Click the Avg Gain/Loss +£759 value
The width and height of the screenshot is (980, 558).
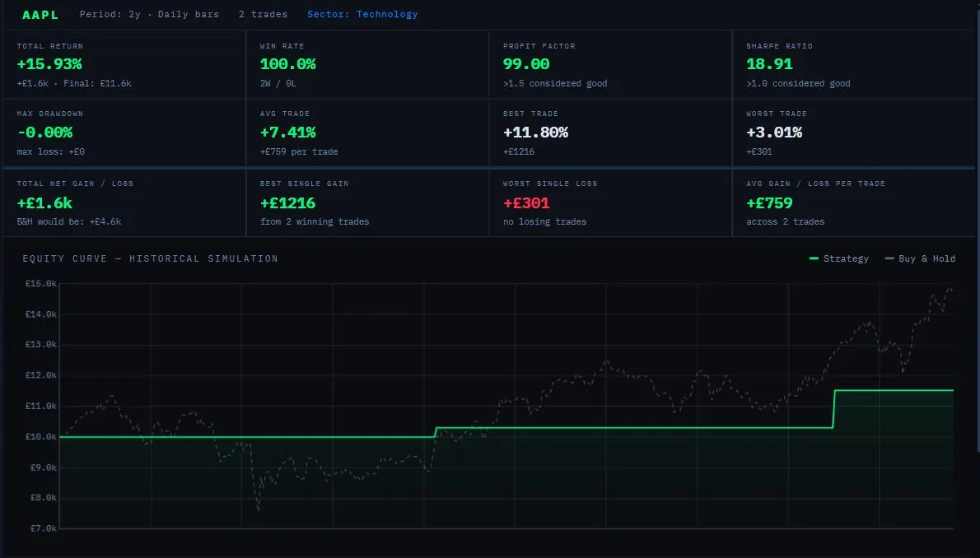click(769, 202)
